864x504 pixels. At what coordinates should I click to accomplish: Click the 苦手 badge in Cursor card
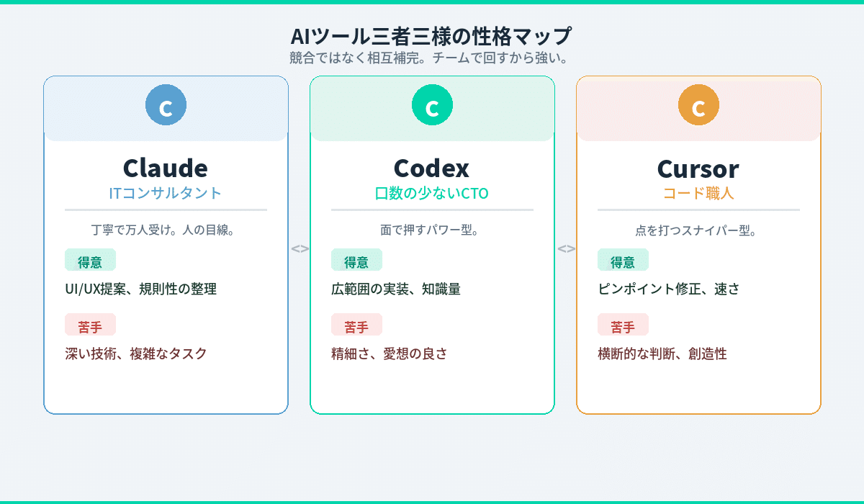pos(623,325)
